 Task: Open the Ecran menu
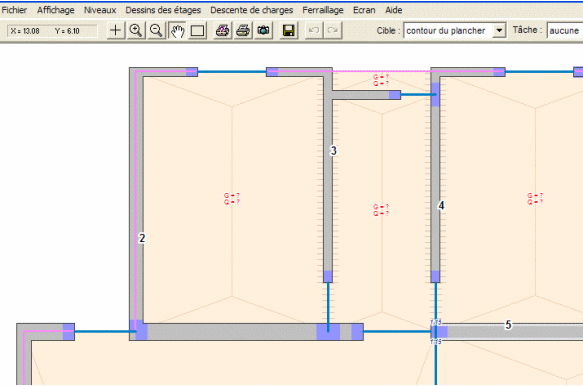[364, 10]
